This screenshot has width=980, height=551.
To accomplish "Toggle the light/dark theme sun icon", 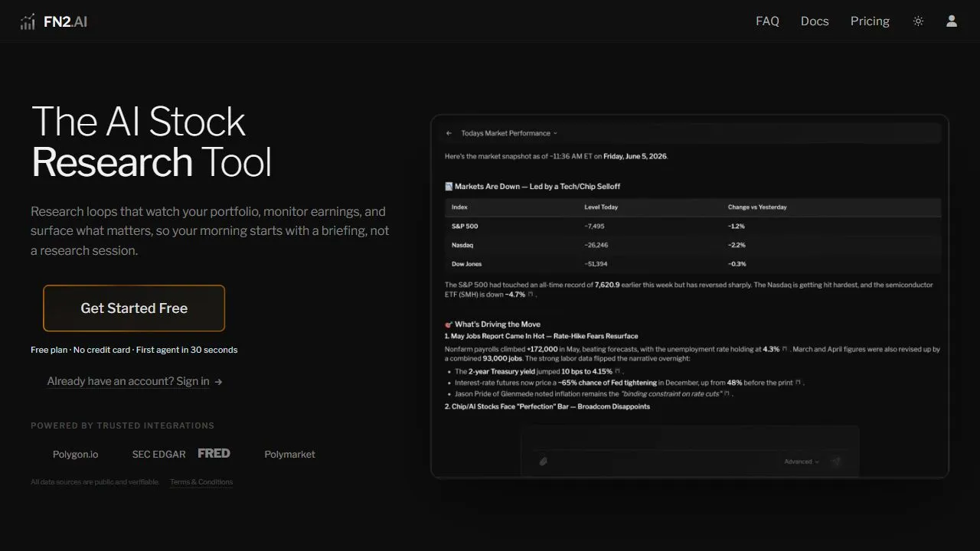I will point(918,21).
